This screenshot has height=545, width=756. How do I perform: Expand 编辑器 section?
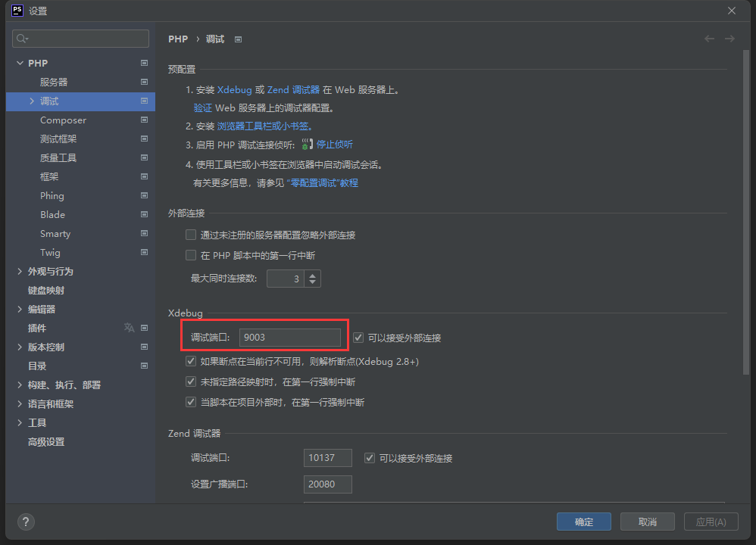tap(20, 309)
